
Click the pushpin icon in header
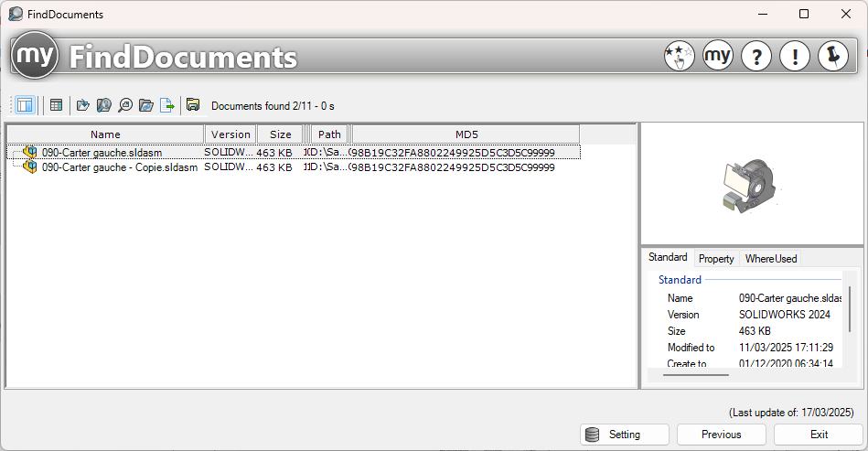[x=833, y=57]
